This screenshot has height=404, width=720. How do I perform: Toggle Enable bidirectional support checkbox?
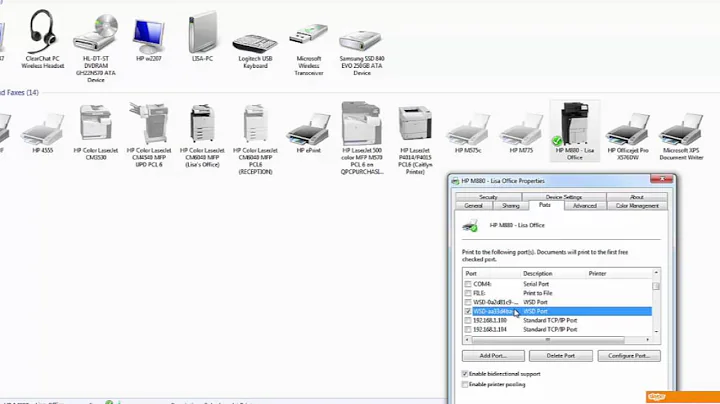pos(465,374)
